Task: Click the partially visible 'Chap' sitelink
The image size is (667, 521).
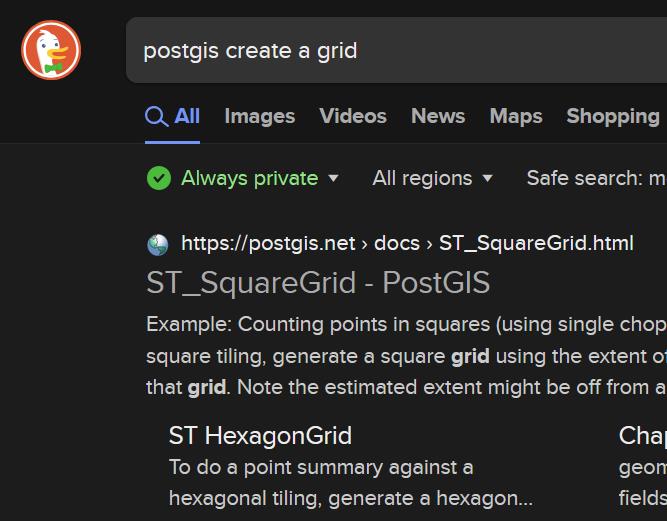Action: (x=642, y=435)
